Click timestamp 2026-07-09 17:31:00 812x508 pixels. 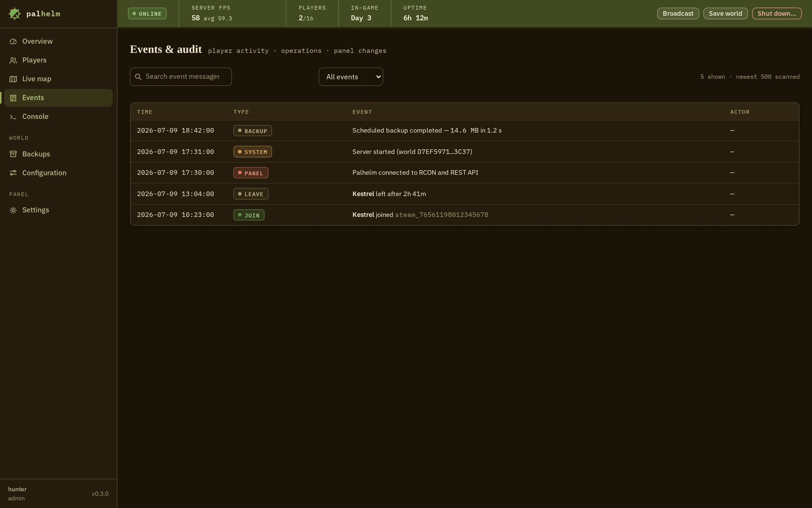(176, 152)
